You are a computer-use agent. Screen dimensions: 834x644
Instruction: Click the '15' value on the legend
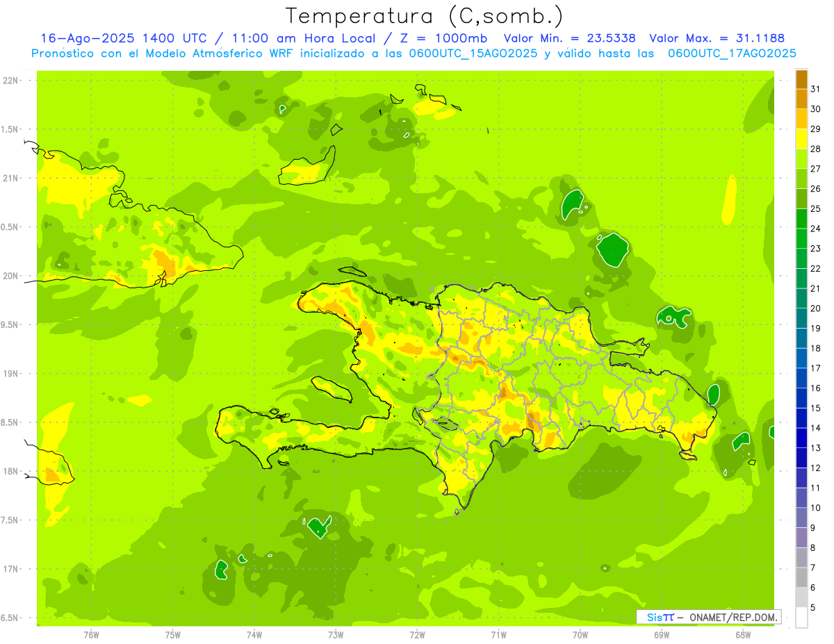(816, 408)
